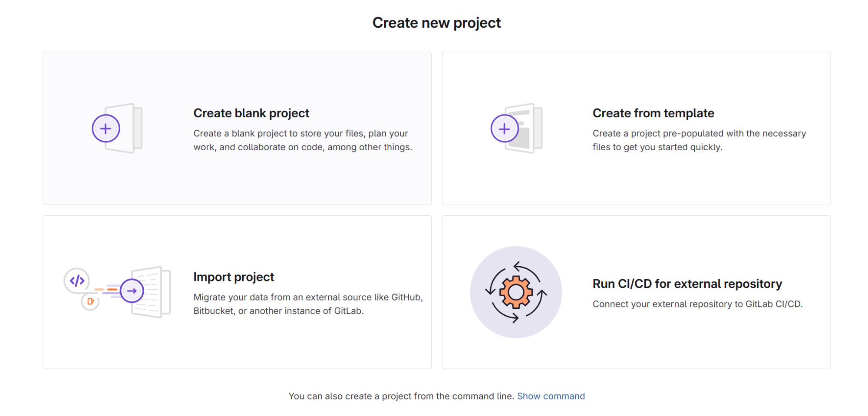Click the circular arrows around the gear

(x=516, y=292)
